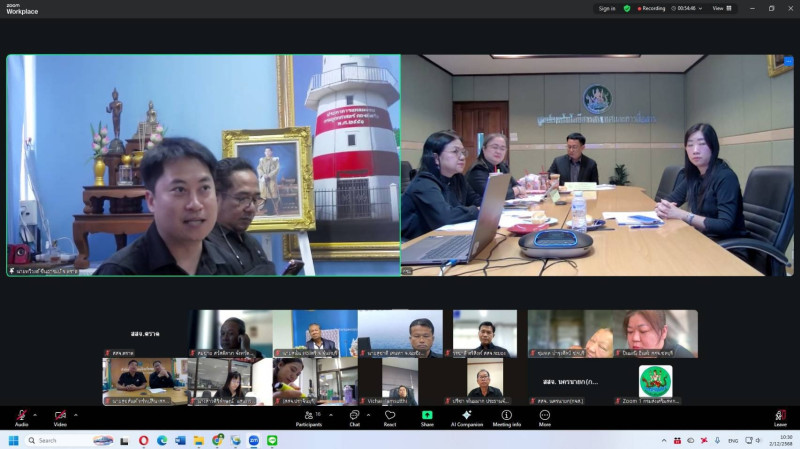Screen dimensions: 800x449
Task: Open the More options menu
Action: click(x=544, y=416)
